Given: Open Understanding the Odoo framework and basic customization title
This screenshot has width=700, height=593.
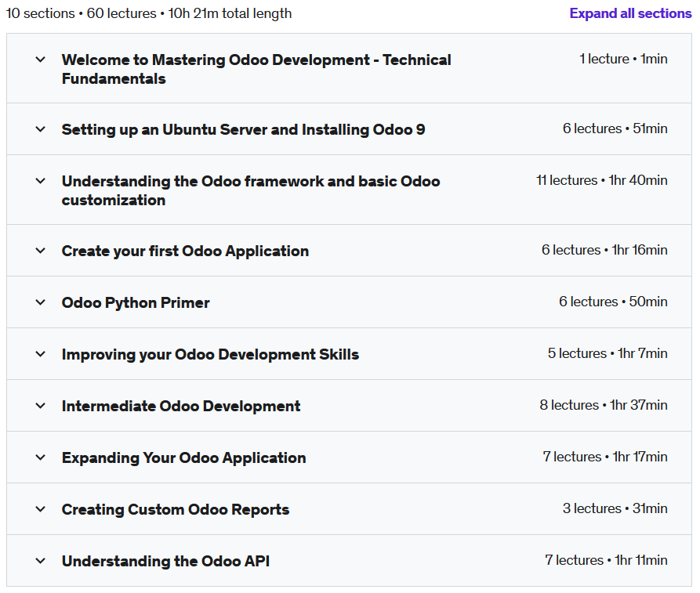Looking at the screenshot, I should [251, 190].
